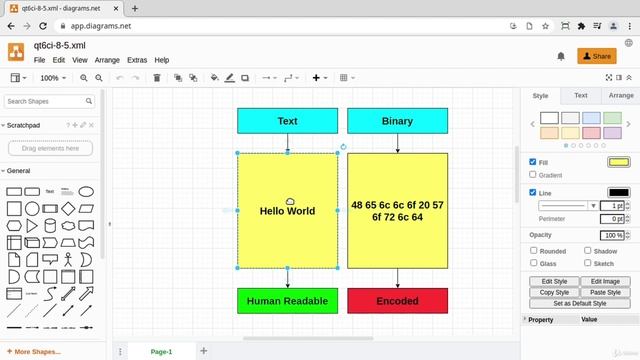Viewport: 640px width, 360px height.
Task: Click the diagrams.net logo icon
Action: point(16,52)
